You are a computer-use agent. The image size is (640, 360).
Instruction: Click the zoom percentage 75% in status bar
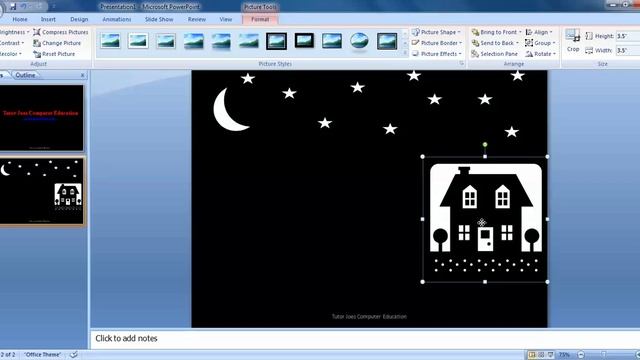[564, 355]
